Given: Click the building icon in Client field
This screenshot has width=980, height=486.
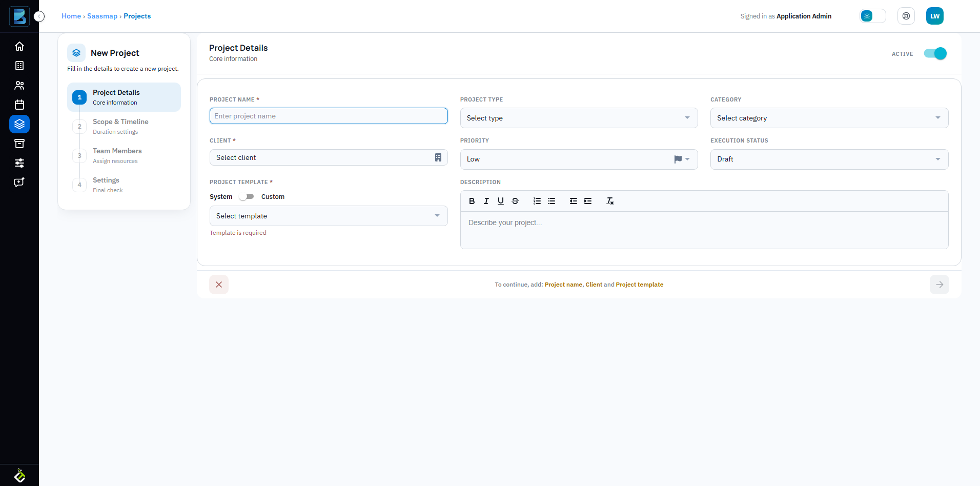Looking at the screenshot, I should [438, 157].
